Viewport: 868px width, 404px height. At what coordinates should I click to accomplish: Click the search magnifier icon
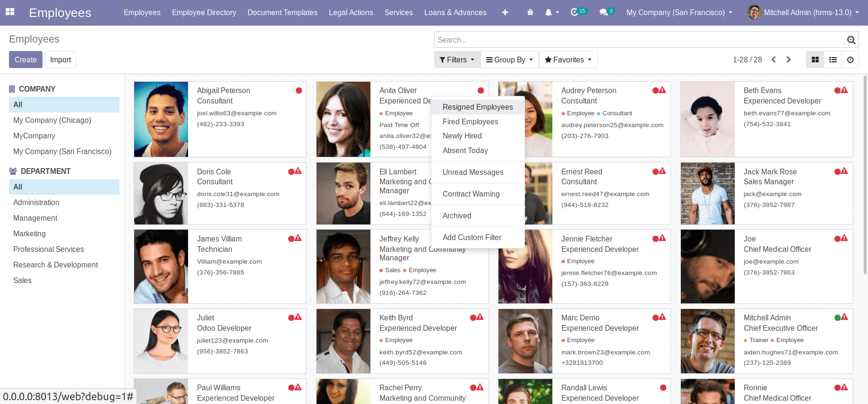851,40
